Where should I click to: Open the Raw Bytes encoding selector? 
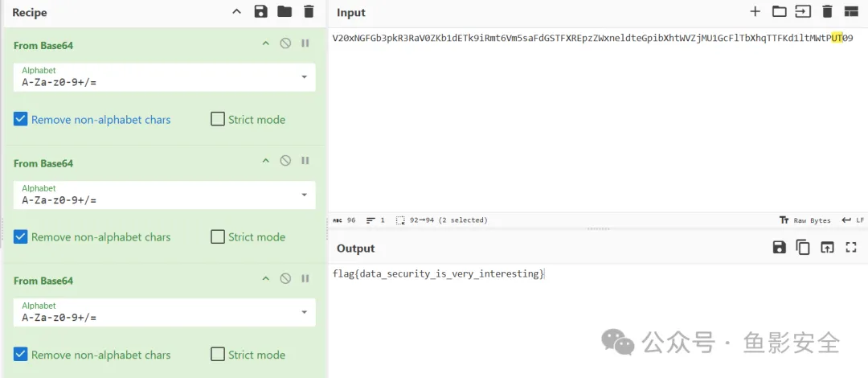[x=805, y=220]
